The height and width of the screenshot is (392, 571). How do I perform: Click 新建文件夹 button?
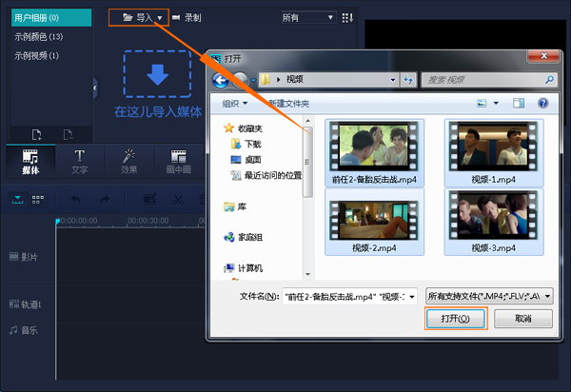pyautogui.click(x=289, y=104)
